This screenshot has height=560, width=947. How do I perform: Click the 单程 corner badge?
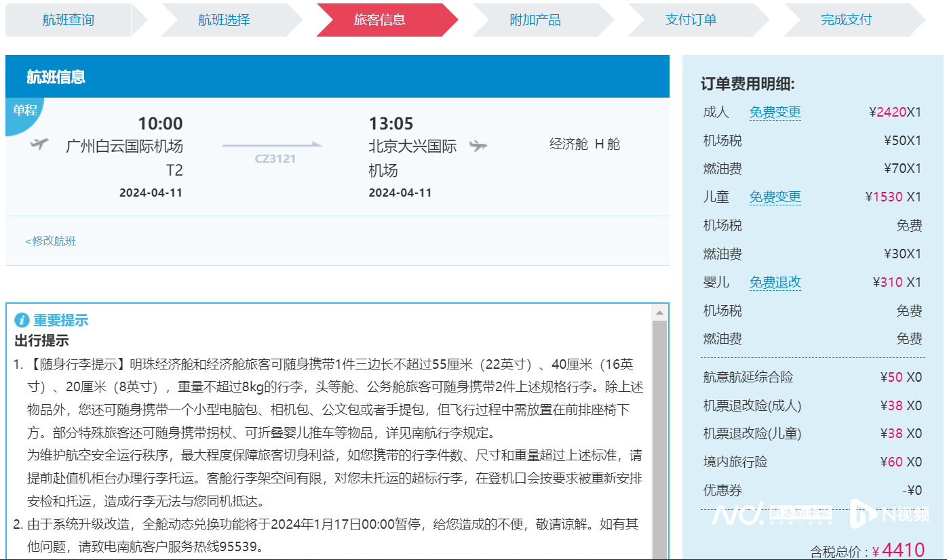(23, 111)
